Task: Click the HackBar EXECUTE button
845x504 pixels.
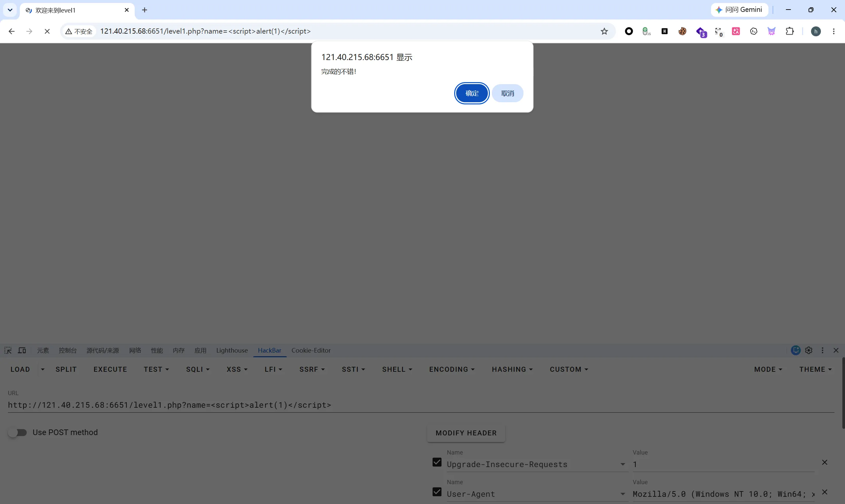Action: (x=111, y=369)
